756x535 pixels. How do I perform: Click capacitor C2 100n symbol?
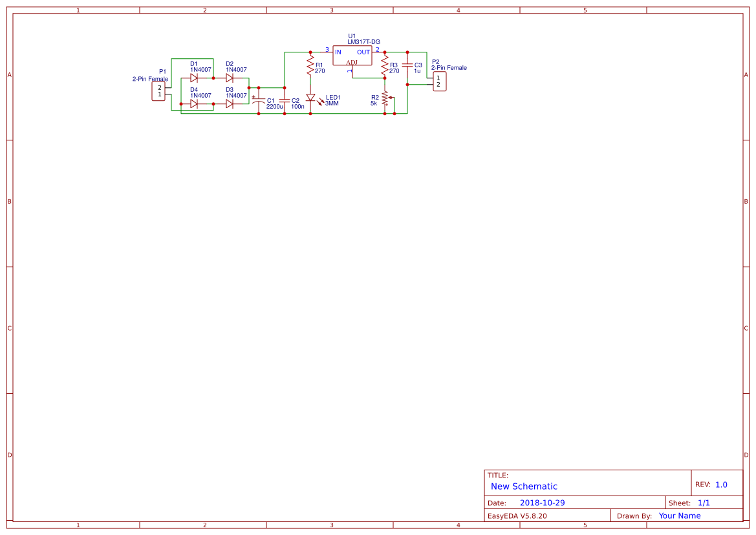tap(285, 101)
